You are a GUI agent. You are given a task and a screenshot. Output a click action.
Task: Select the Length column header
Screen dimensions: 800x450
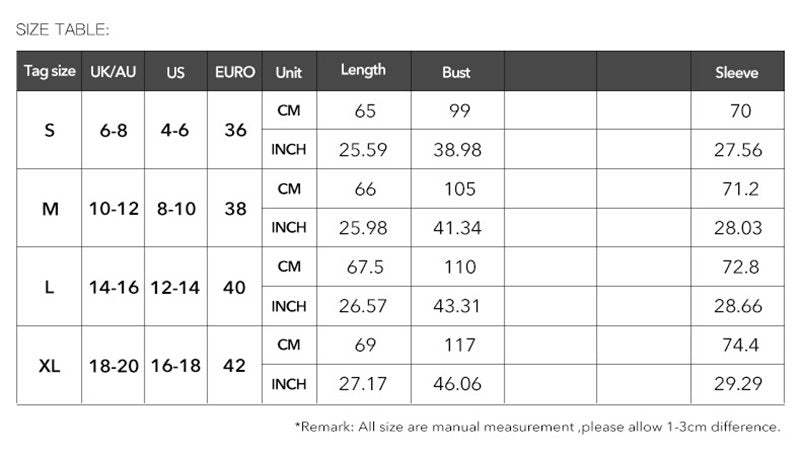tap(363, 71)
